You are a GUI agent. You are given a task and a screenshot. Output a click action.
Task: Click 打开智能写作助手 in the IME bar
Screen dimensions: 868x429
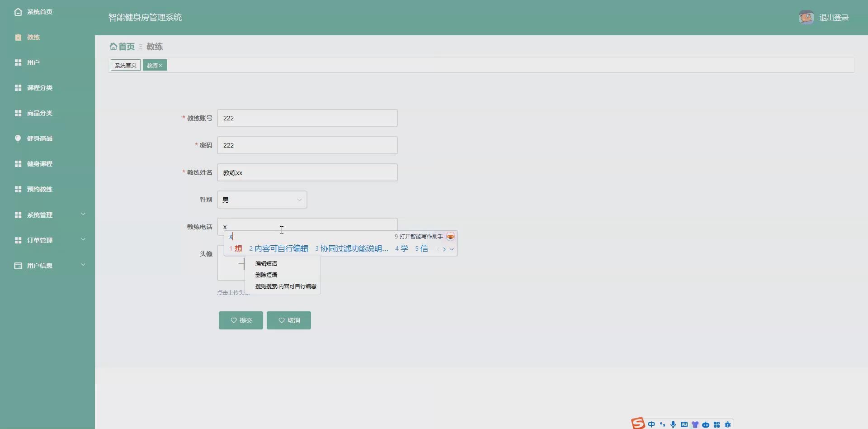pos(419,237)
